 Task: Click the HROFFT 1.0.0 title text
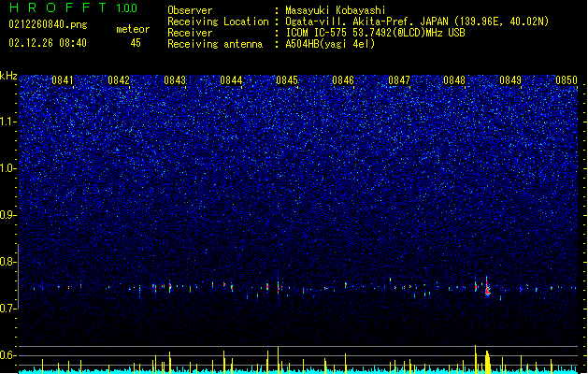74,7
